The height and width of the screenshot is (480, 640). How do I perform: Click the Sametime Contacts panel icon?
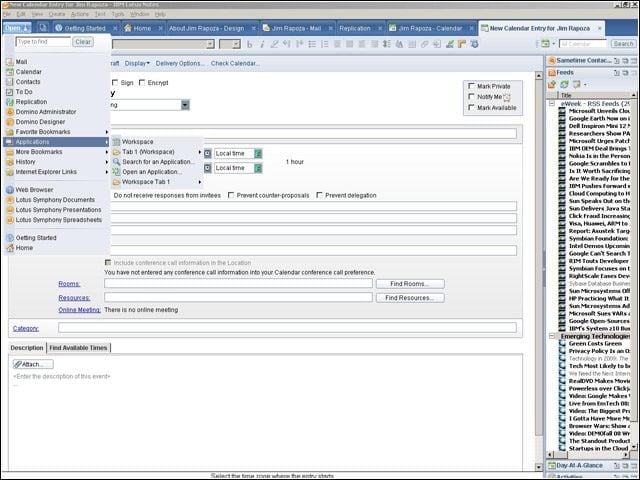[552, 60]
